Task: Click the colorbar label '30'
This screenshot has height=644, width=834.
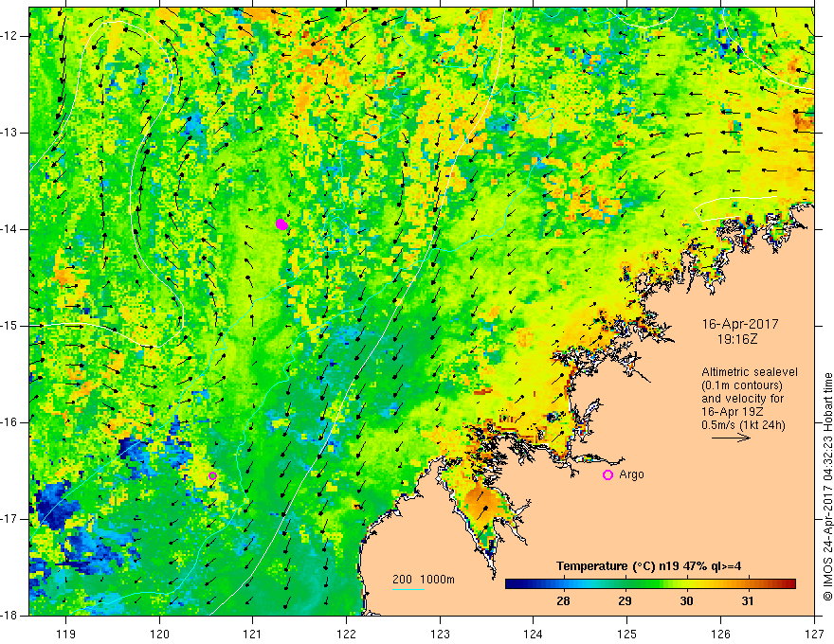Action: point(687,601)
